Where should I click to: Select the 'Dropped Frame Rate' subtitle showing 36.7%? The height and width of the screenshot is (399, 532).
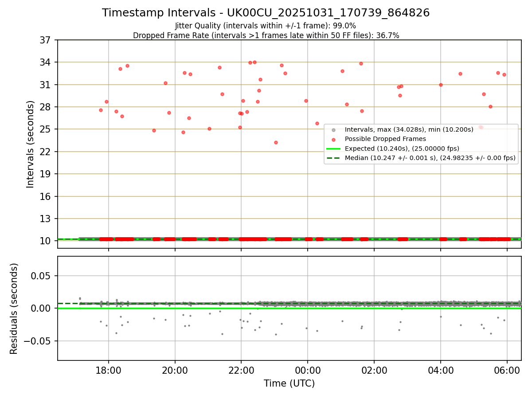pyautogui.click(x=266, y=35)
